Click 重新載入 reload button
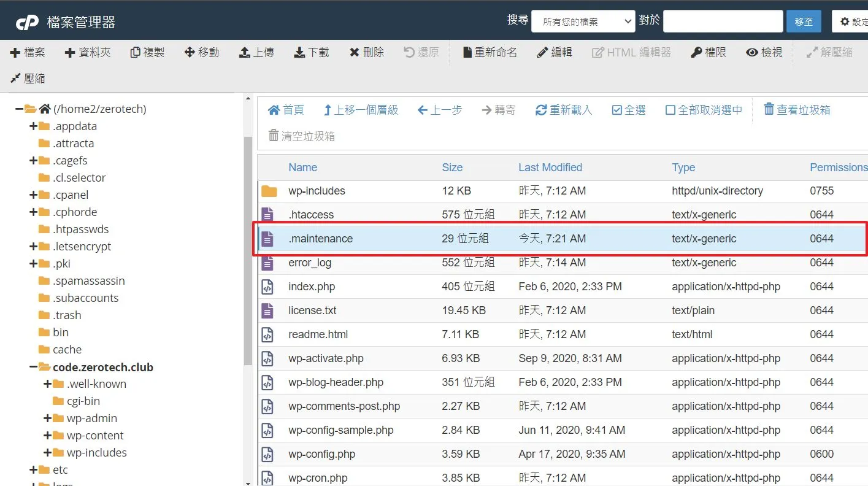Image resolution: width=868 pixels, height=486 pixels. tap(564, 110)
